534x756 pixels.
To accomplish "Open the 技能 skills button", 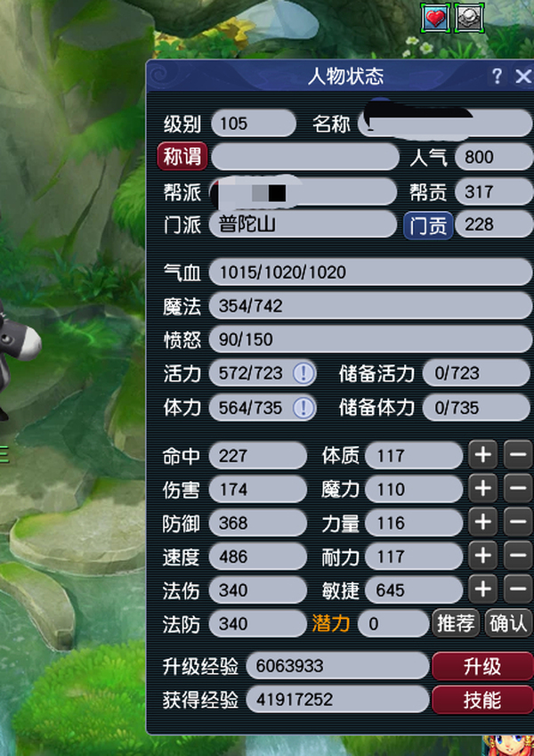I will [482, 700].
